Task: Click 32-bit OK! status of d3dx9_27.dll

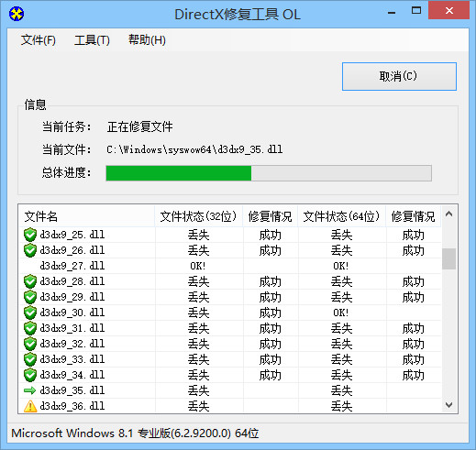Action: click(198, 266)
